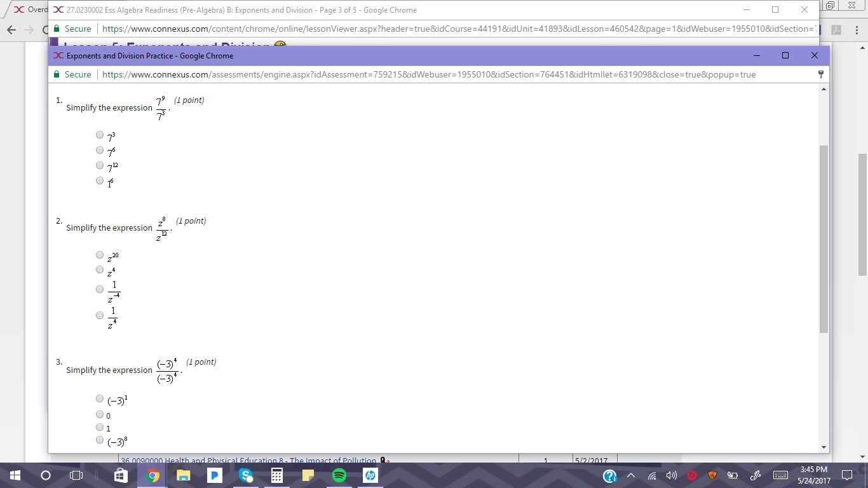The width and height of the screenshot is (868, 488).
Task: Open Sticky Notes from the taskbar
Action: pyautogui.click(x=308, y=475)
